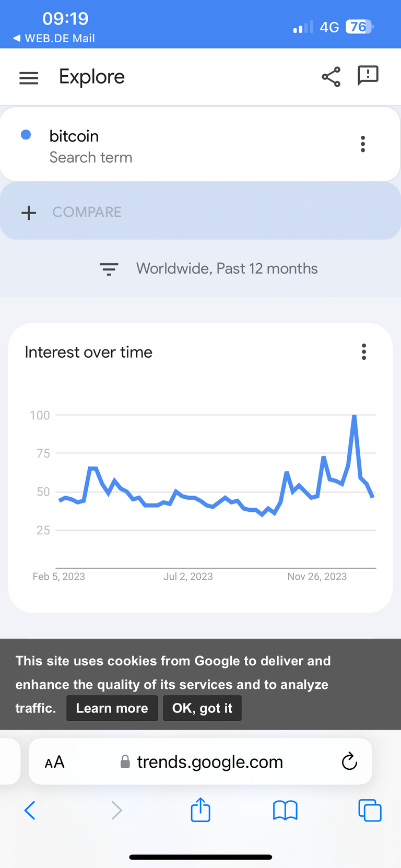Open Safari AA text size menu
Image resolution: width=401 pixels, height=868 pixels.
(x=54, y=763)
